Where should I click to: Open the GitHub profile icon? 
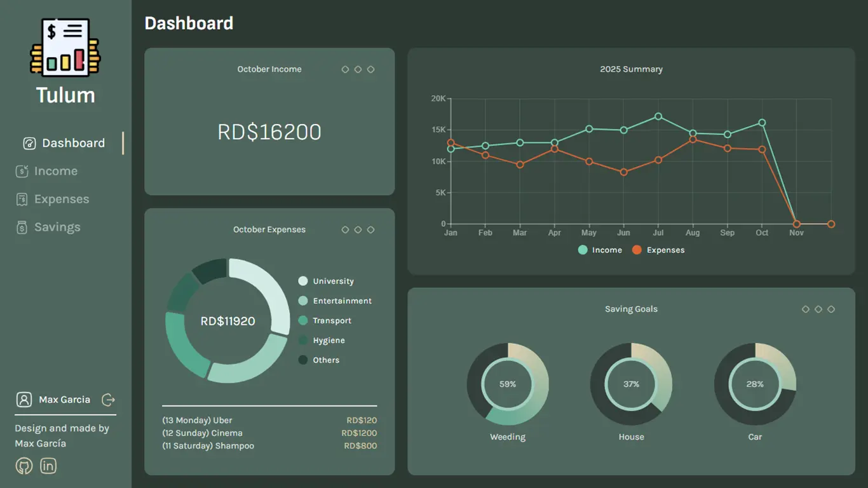click(24, 466)
